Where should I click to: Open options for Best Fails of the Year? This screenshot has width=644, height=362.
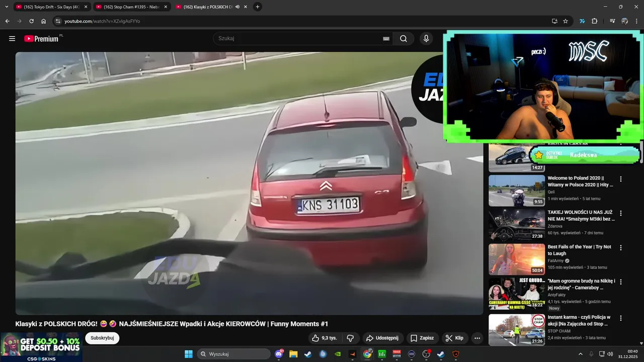621,248
